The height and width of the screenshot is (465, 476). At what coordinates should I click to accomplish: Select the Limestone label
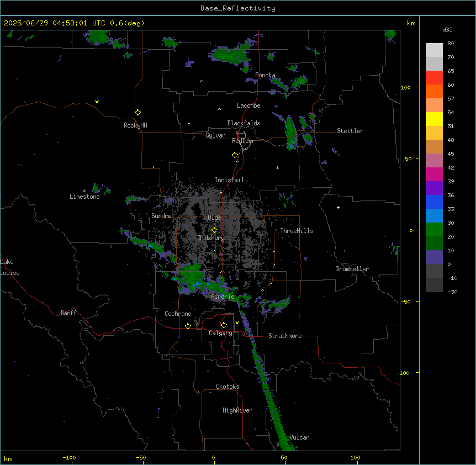84,197
